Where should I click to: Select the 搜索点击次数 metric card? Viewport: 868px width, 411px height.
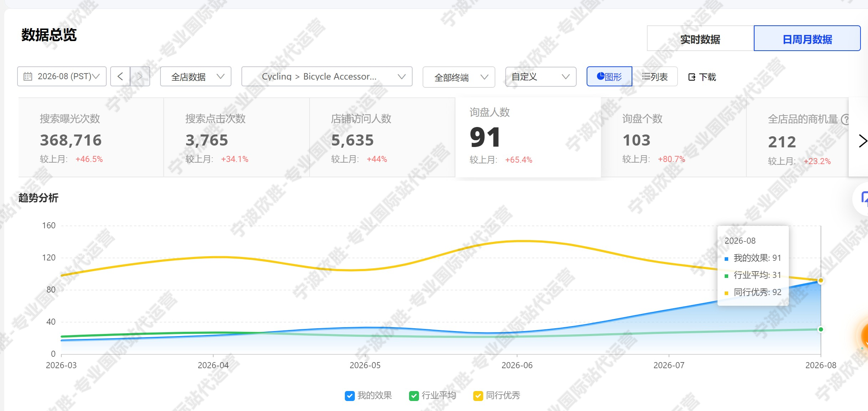tap(236, 137)
